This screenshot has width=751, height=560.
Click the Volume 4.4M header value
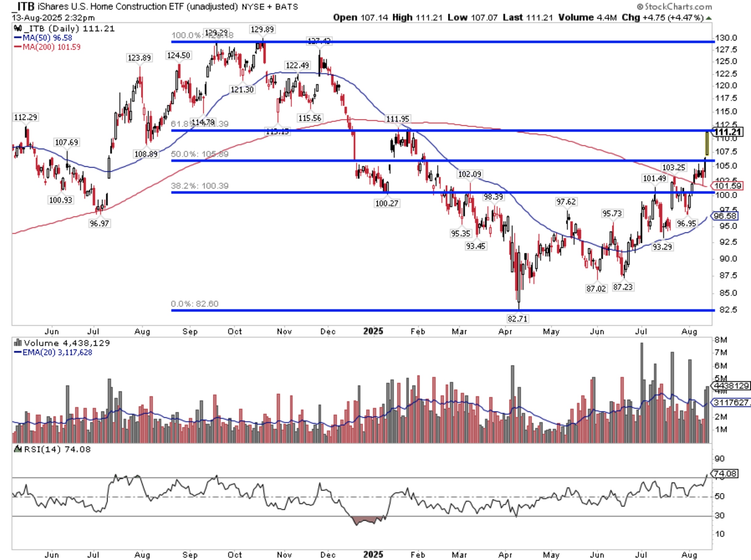click(587, 18)
